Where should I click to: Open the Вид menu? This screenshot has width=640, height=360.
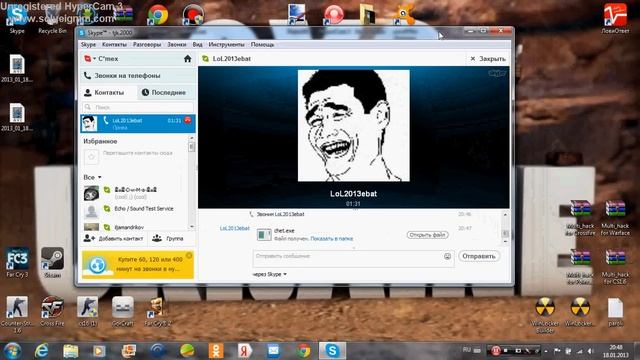pyautogui.click(x=198, y=44)
